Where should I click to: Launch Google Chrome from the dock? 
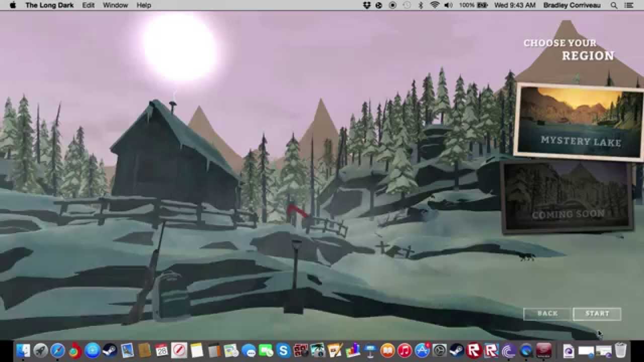74,350
